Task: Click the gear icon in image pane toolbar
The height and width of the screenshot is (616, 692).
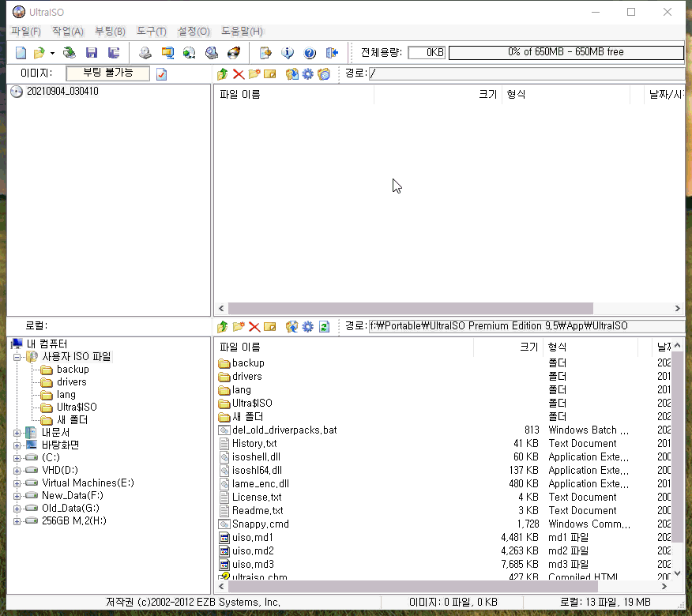Action: click(307, 73)
